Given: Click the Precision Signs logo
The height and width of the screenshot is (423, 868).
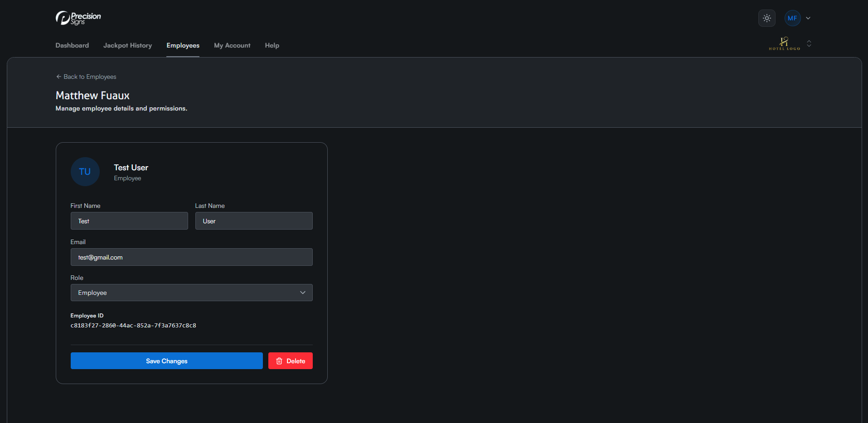Looking at the screenshot, I should point(78,18).
